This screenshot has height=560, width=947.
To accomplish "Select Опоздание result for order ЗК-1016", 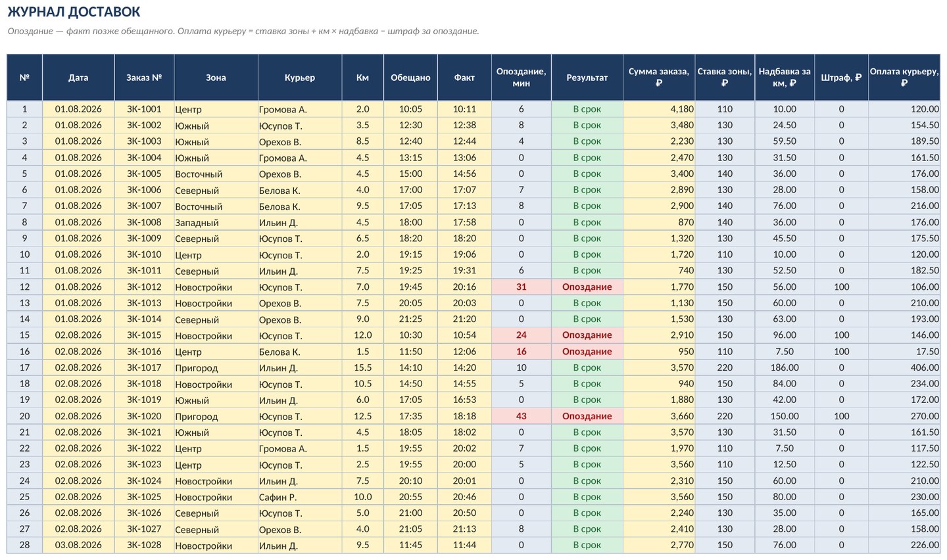I will [587, 352].
